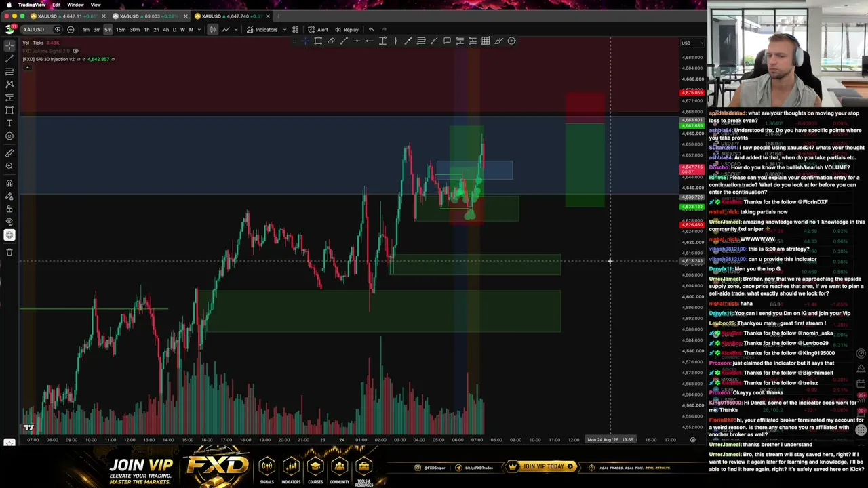Open the layout setup grid icon

point(295,30)
